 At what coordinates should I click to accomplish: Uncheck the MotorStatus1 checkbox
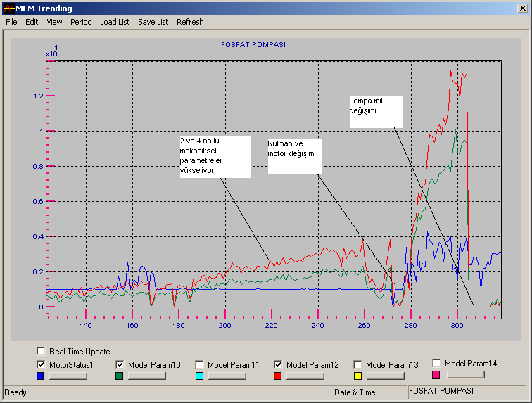tap(42, 364)
